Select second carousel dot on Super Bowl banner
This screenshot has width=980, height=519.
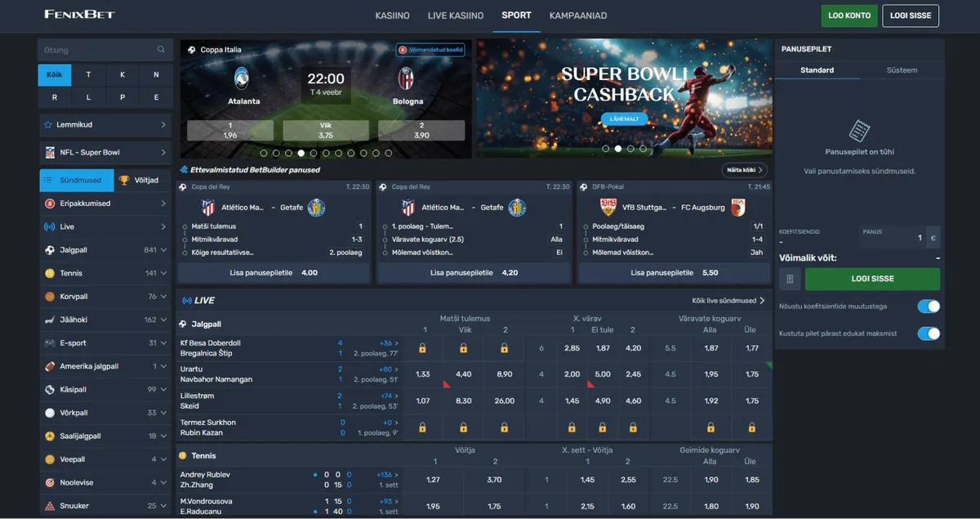coord(617,149)
